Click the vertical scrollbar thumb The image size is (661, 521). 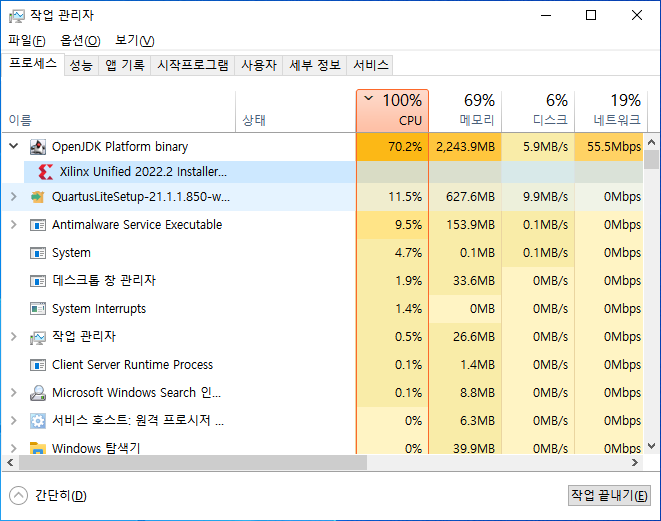click(651, 159)
